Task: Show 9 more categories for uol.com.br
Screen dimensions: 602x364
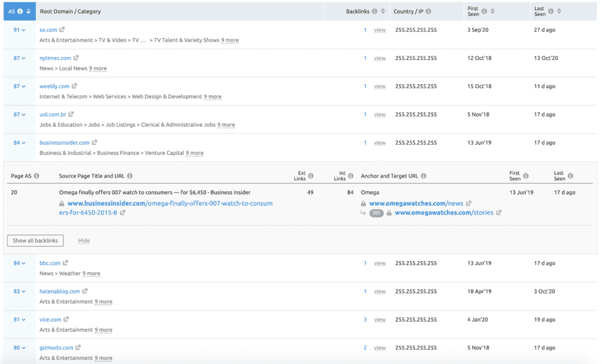Action: pos(226,125)
